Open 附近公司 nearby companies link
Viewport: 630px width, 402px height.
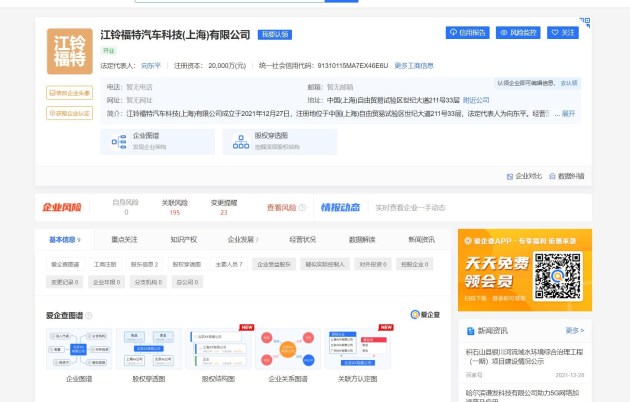(x=476, y=100)
